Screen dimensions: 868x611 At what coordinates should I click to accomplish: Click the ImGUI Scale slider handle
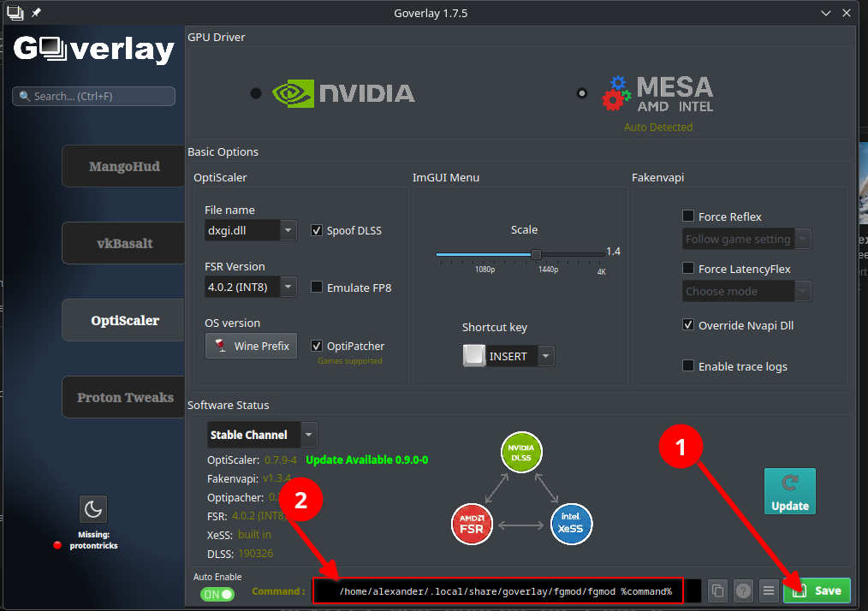point(536,254)
